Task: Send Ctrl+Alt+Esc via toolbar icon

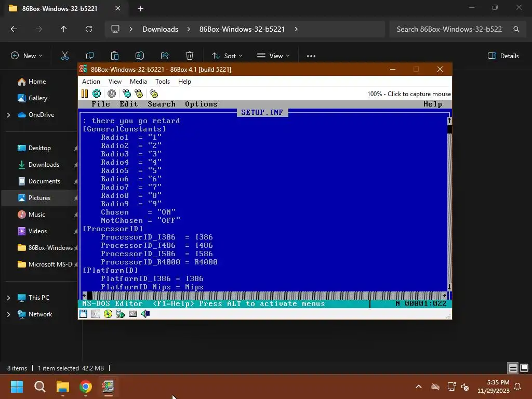Action: point(139,94)
